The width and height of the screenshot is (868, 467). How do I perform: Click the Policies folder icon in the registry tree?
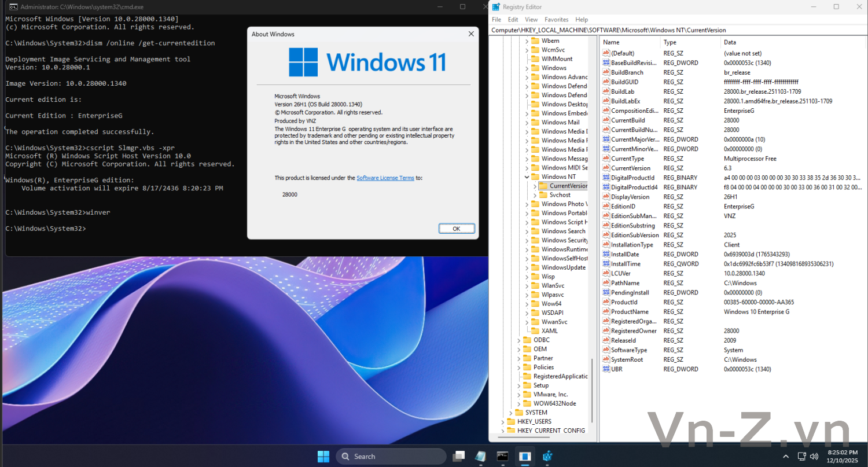pyautogui.click(x=527, y=367)
